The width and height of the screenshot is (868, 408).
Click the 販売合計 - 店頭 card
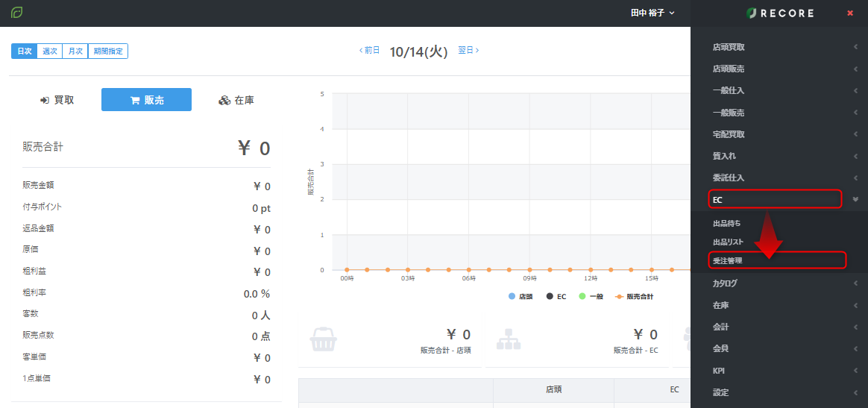[x=390, y=339]
